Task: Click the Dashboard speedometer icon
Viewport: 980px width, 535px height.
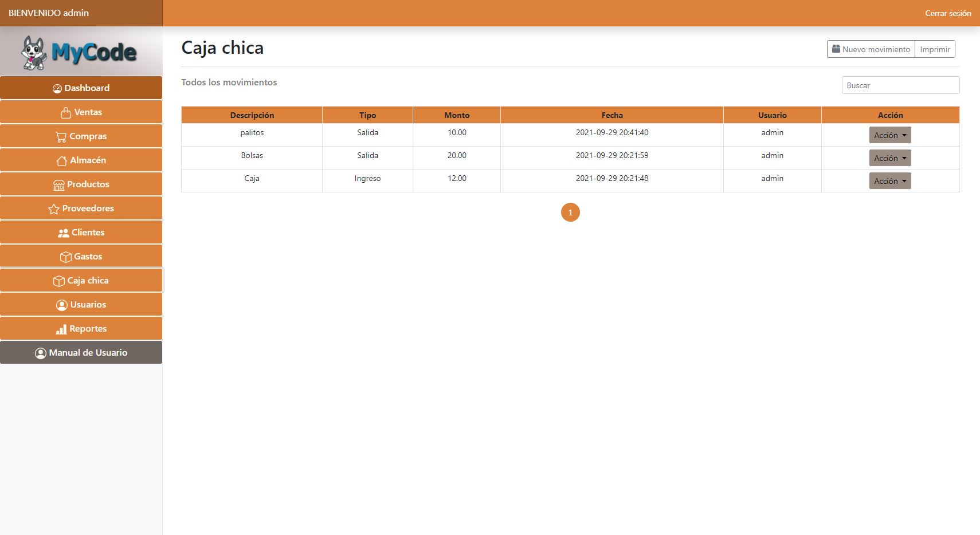Action: (x=57, y=89)
